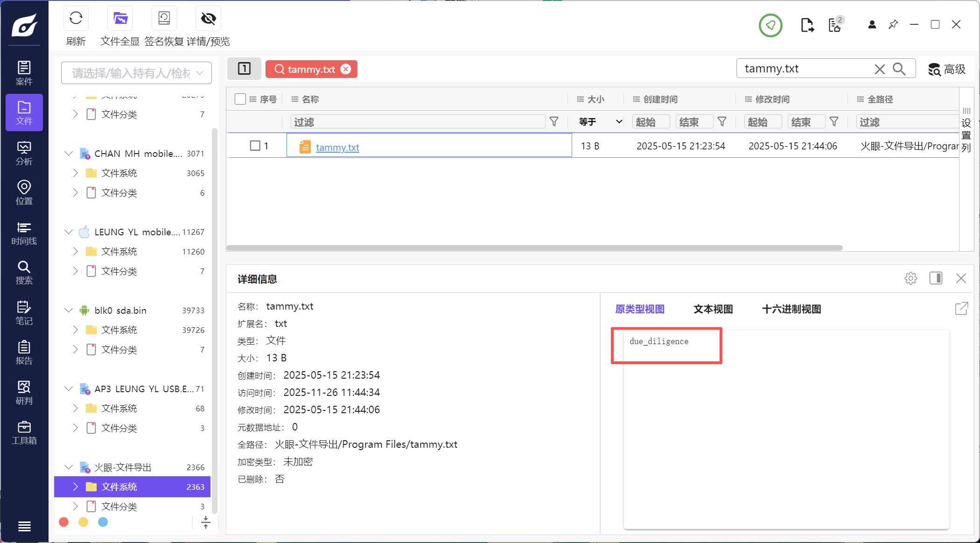Check the row 1 tammy.txt checkbox
This screenshot has width=980, height=543.
(x=255, y=146)
